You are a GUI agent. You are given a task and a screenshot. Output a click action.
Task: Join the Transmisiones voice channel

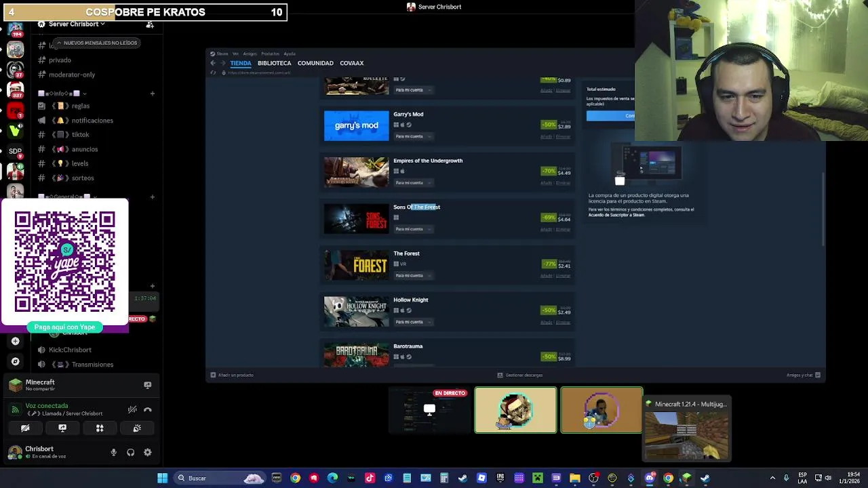(x=92, y=365)
